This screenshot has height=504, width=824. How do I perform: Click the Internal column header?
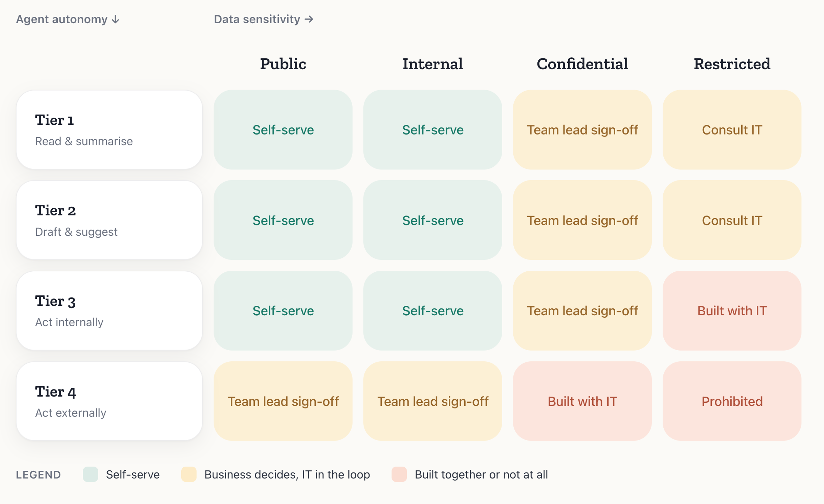[433, 64]
